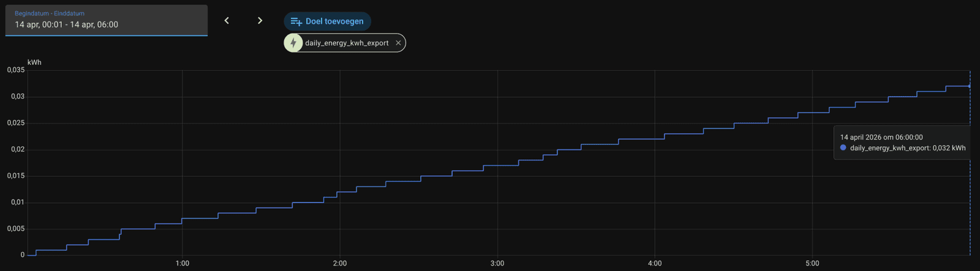
Task: Go to the previous date range arrow
Action: (x=227, y=21)
